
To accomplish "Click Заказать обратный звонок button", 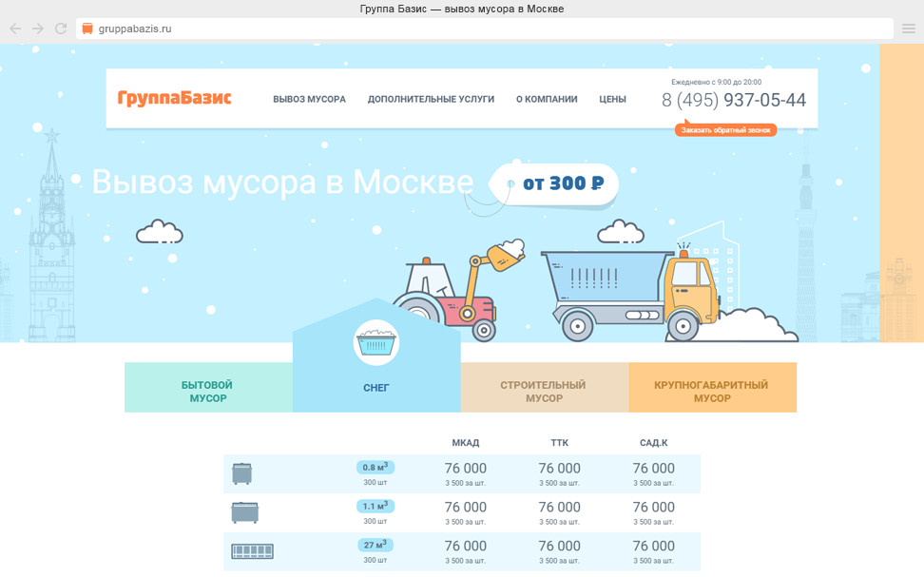I will pyautogui.click(x=727, y=130).
